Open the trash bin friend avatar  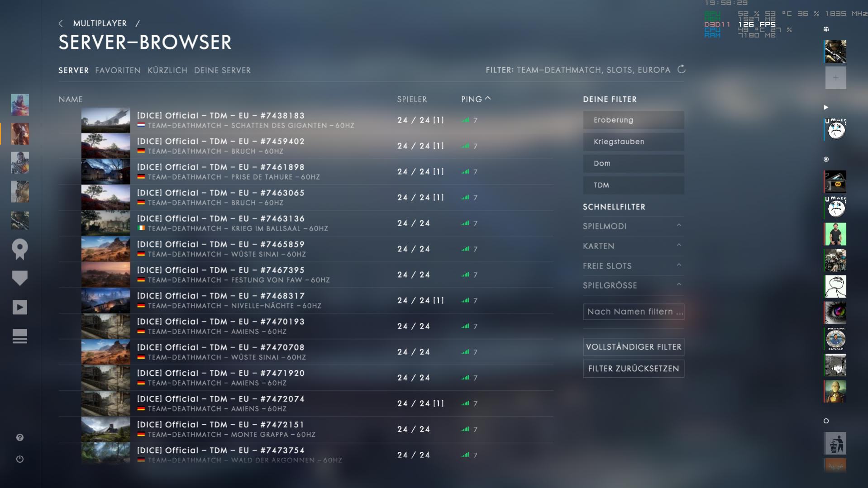tap(835, 443)
